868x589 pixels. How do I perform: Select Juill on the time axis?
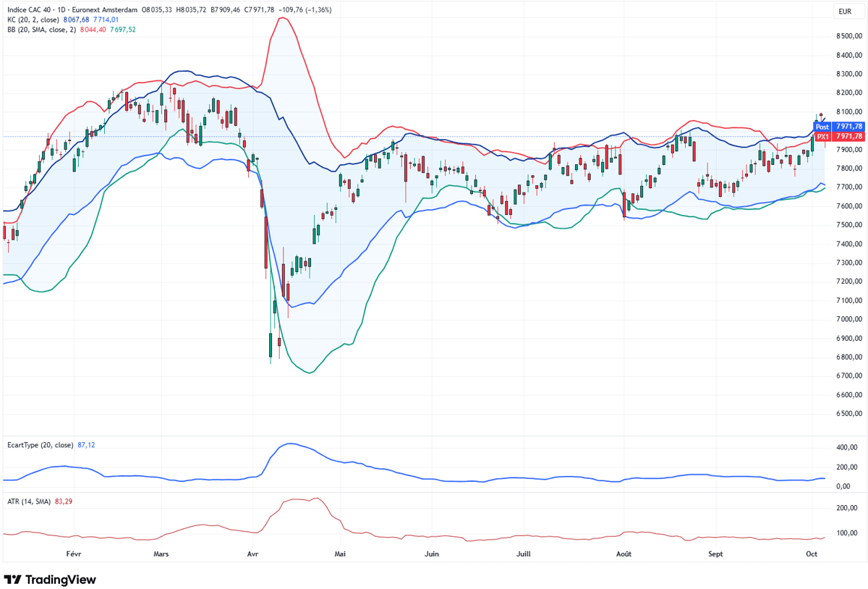click(x=522, y=554)
